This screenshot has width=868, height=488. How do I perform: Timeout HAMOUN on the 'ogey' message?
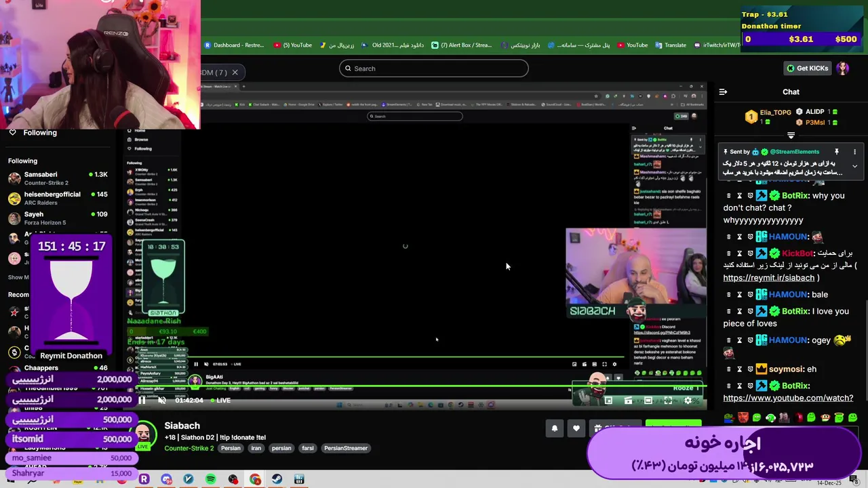click(x=740, y=340)
